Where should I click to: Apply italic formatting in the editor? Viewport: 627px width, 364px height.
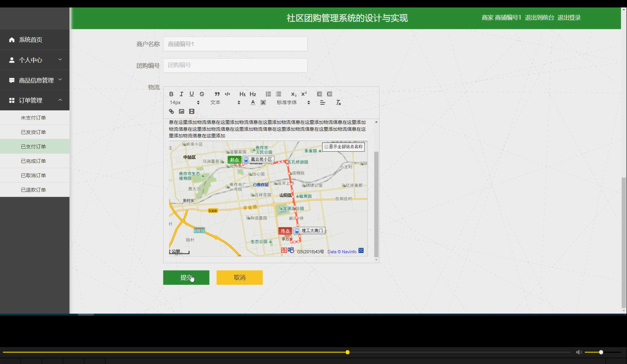[181, 94]
